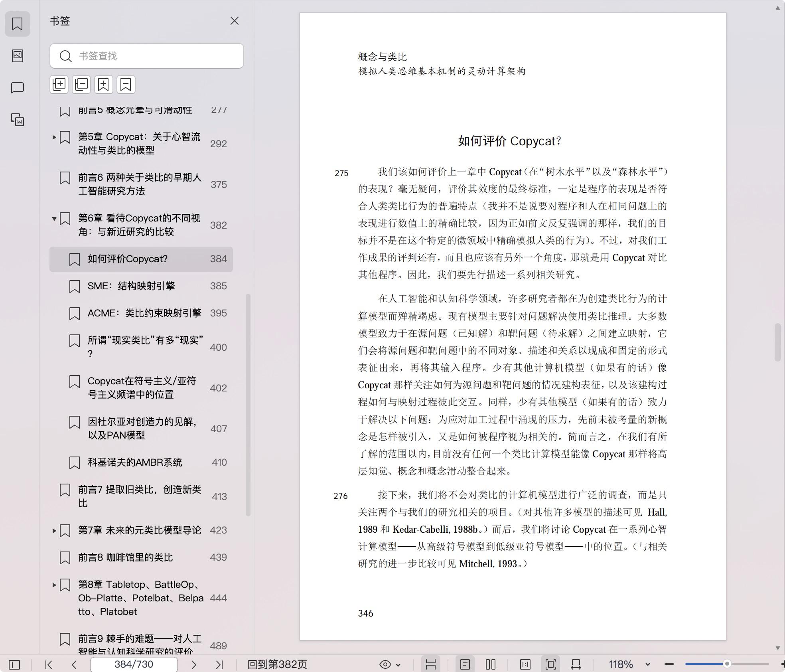This screenshot has width=785, height=672.
Task: Click the 书签查找 search field
Action: [147, 56]
